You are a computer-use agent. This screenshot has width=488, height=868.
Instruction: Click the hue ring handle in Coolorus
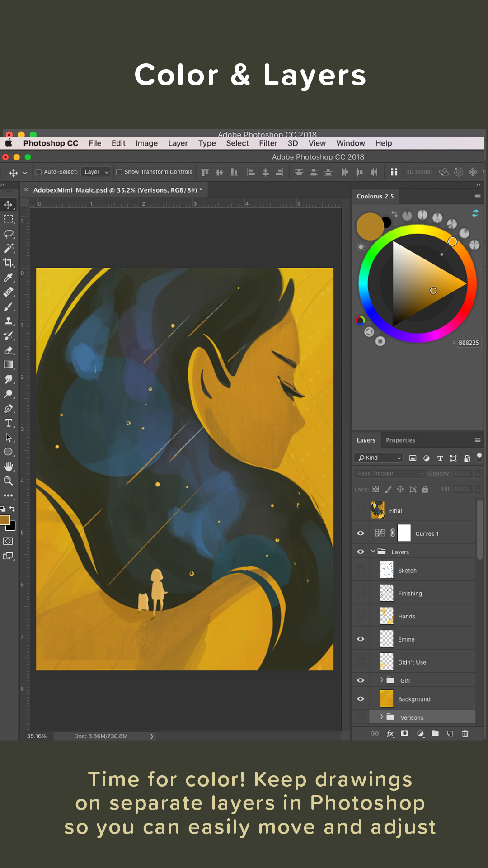point(452,241)
